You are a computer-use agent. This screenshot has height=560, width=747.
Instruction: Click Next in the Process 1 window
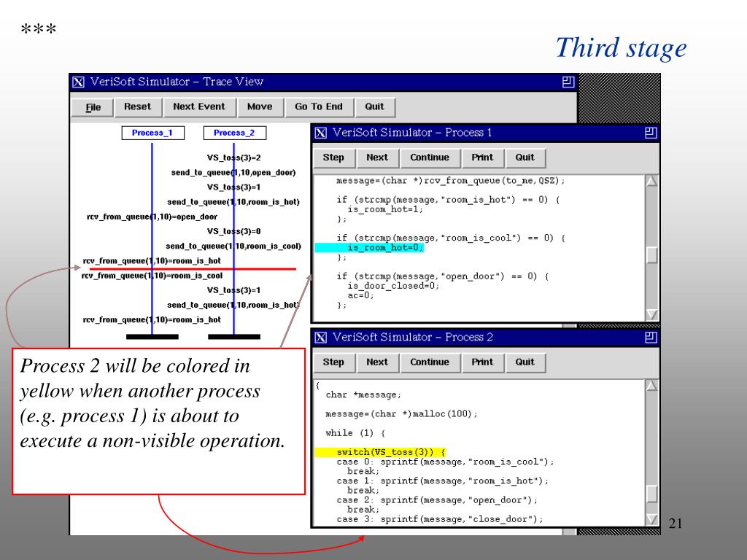pyautogui.click(x=377, y=157)
